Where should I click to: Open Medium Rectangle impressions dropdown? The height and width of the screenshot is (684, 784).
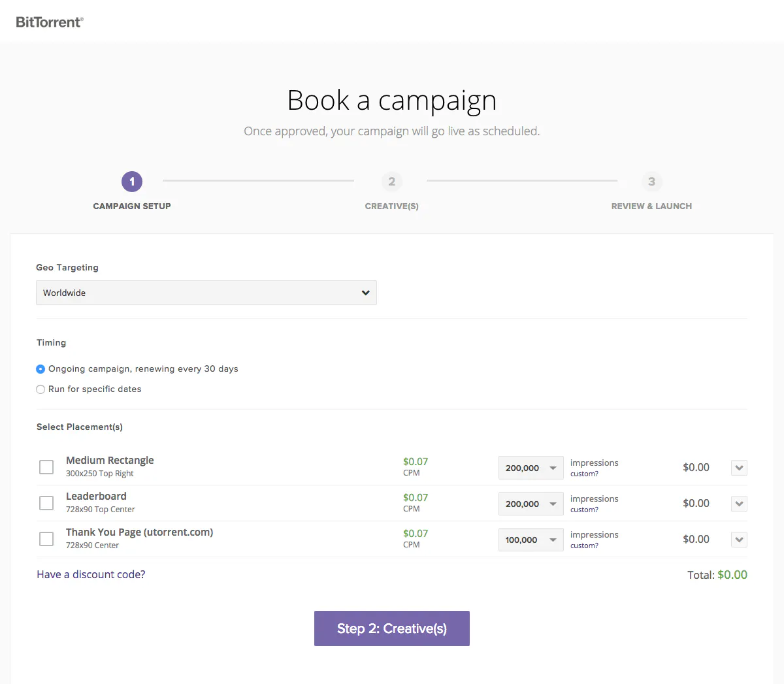coord(531,468)
